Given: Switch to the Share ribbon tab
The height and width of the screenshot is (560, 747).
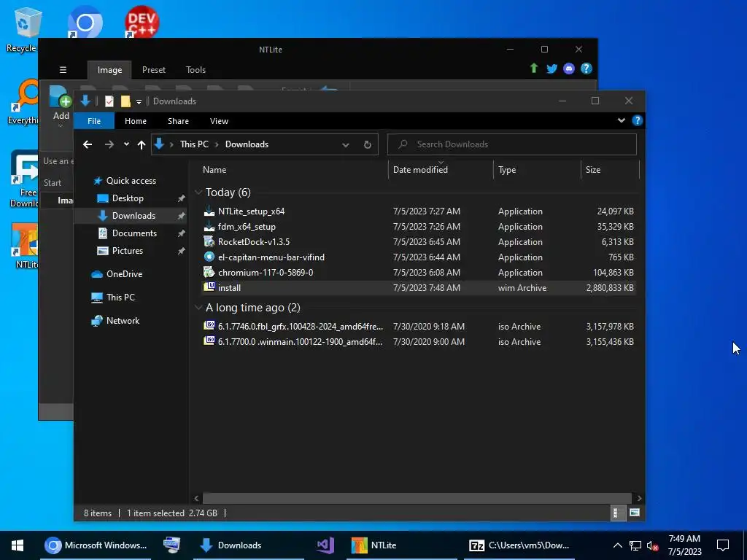Looking at the screenshot, I should tap(178, 121).
